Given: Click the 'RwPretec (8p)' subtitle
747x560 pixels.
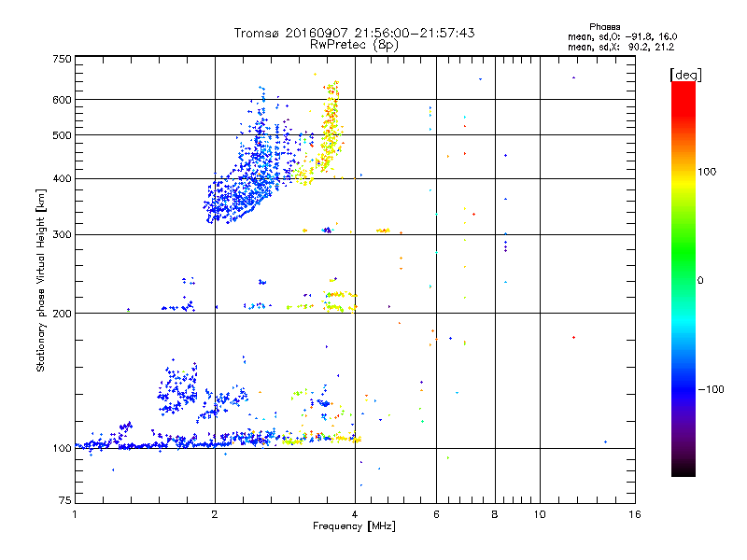Looking at the screenshot, I should click(x=354, y=45).
